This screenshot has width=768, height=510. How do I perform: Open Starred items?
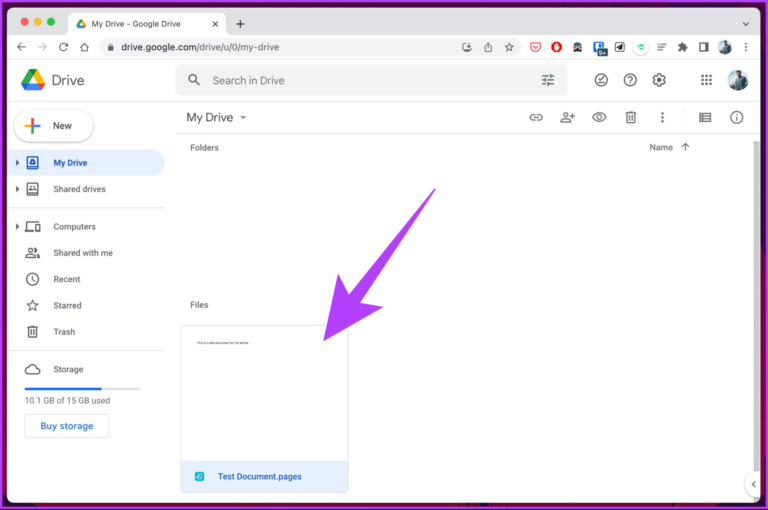point(86,305)
